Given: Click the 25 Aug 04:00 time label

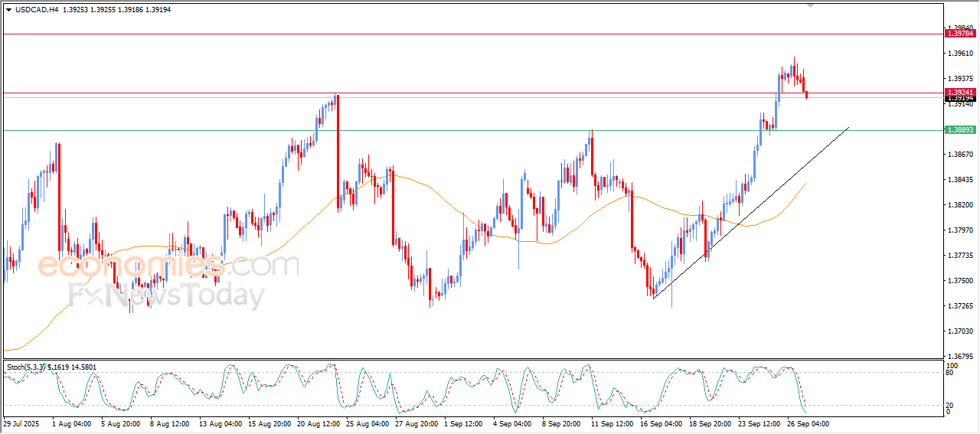Looking at the screenshot, I should 367,423.
